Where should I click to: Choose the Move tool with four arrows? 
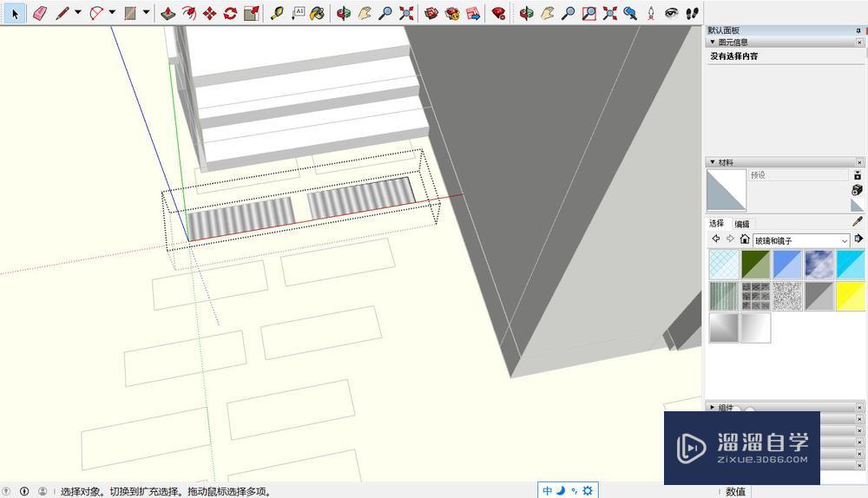(x=210, y=13)
